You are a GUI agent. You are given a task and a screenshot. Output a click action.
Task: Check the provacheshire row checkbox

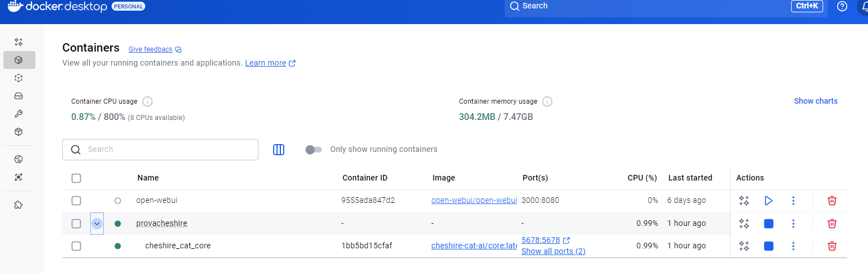click(76, 224)
